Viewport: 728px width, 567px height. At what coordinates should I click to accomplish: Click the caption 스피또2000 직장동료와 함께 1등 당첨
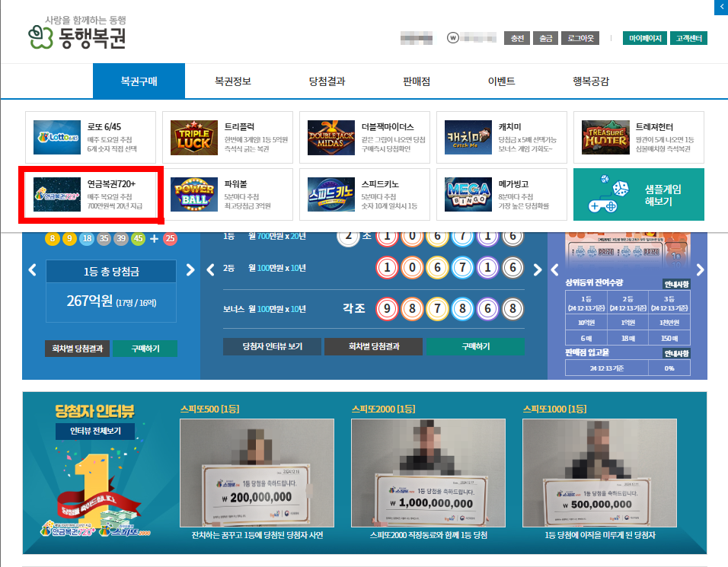[429, 535]
